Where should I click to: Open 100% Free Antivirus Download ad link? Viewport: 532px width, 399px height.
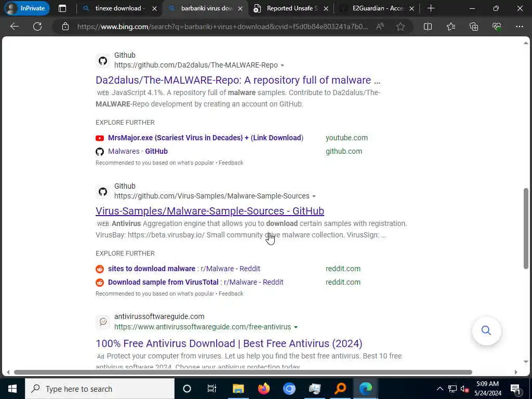click(x=229, y=343)
